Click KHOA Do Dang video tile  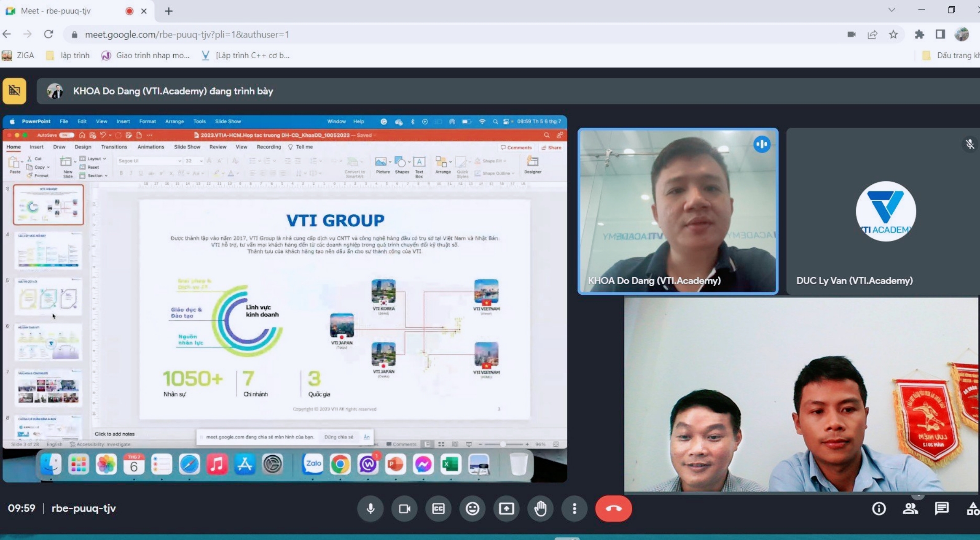678,211
